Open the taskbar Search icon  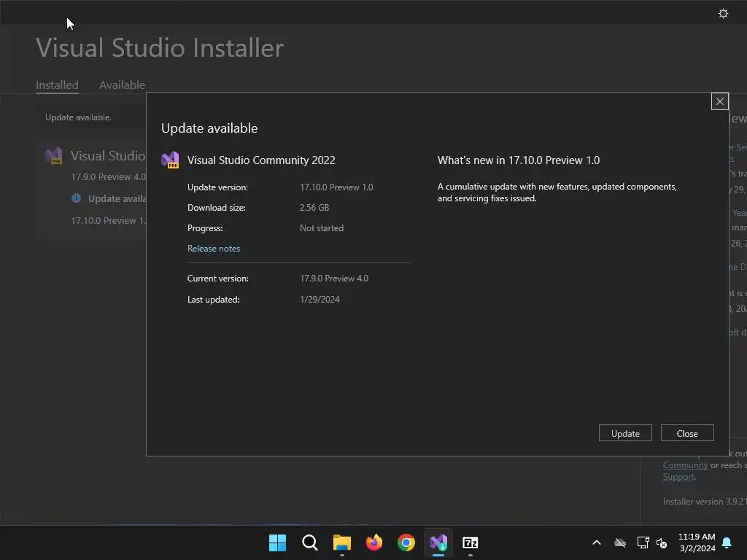[x=309, y=542]
